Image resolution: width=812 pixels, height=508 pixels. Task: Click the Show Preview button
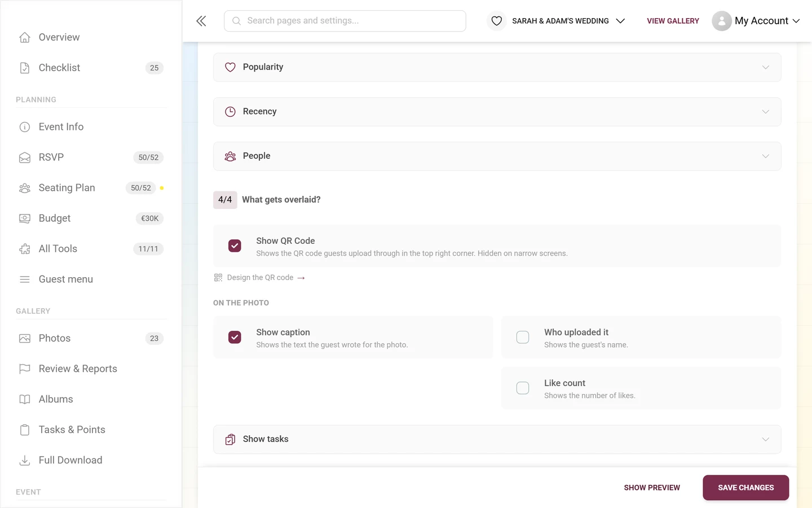tap(652, 488)
